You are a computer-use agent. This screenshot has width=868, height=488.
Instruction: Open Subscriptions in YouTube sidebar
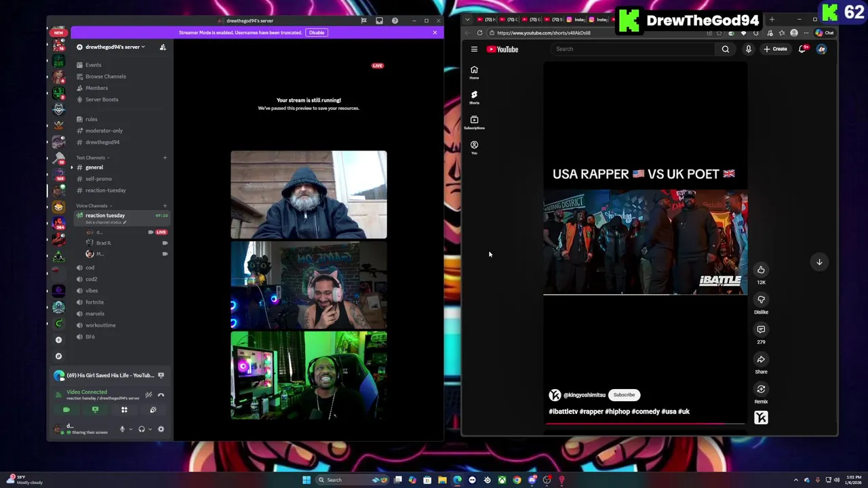(x=474, y=123)
